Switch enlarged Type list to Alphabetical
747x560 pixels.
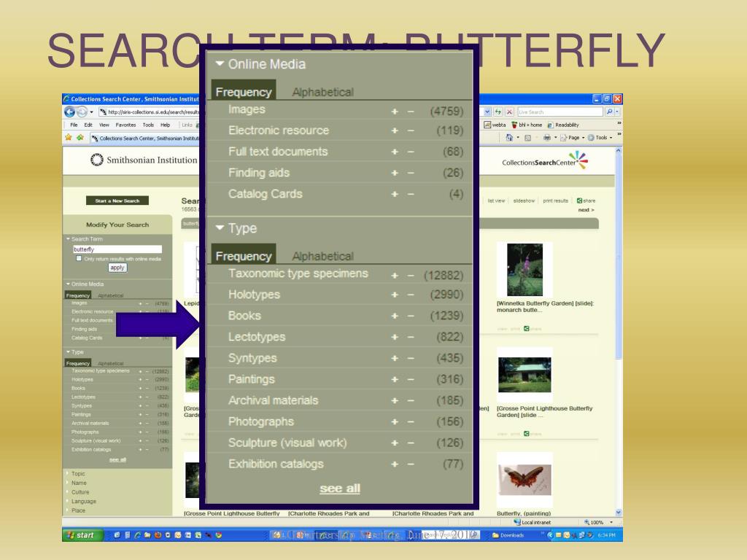click(x=322, y=256)
